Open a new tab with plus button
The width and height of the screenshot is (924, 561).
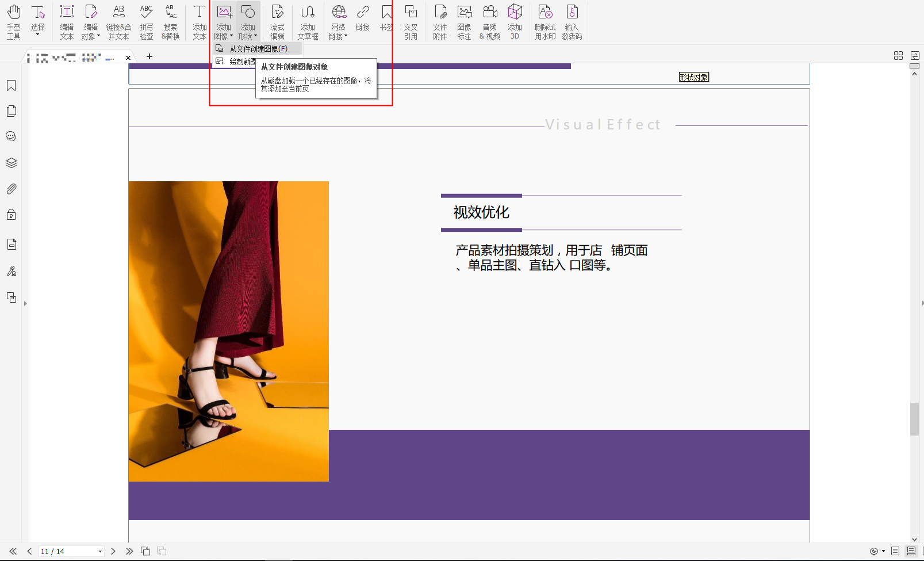[149, 56]
